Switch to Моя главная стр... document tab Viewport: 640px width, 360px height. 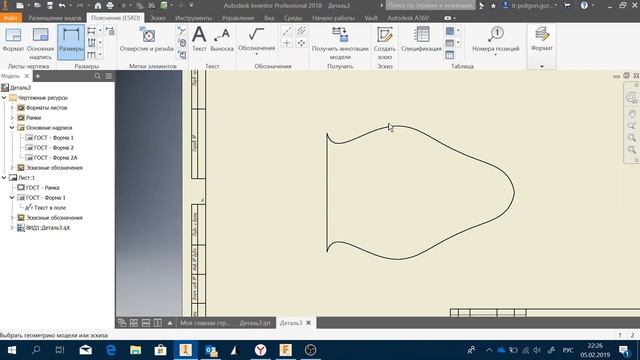(x=205, y=323)
